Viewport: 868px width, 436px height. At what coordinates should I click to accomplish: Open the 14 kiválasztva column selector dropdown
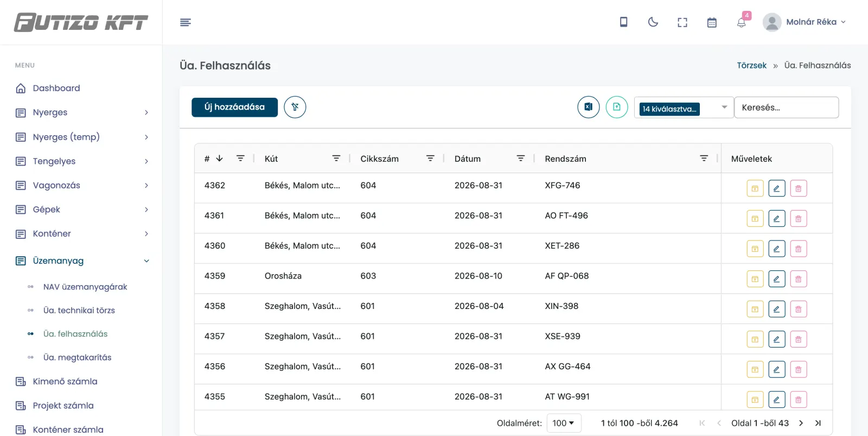684,108
